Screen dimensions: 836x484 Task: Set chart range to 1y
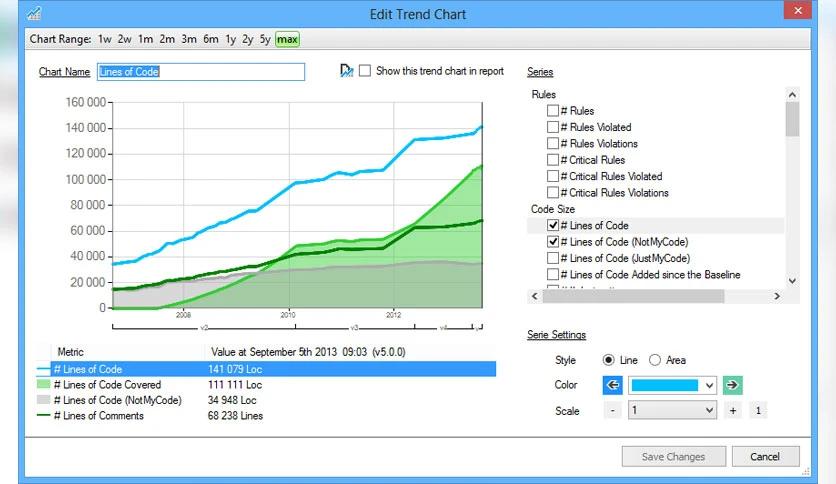point(230,39)
